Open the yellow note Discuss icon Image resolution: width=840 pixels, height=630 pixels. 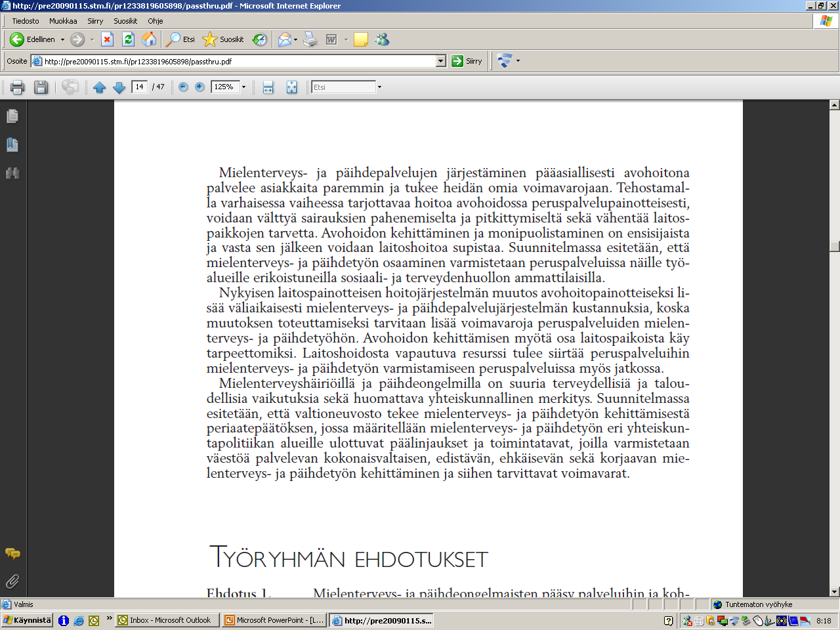(x=361, y=39)
